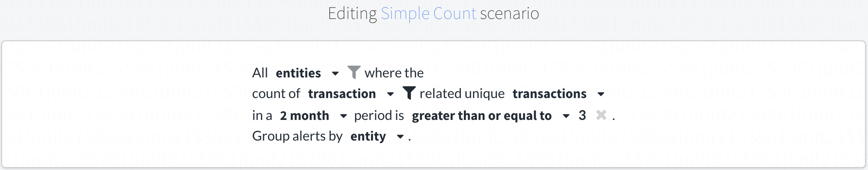The image size is (868, 170).
Task: Open the '2 month' period dropdown arrow
Action: [343, 116]
